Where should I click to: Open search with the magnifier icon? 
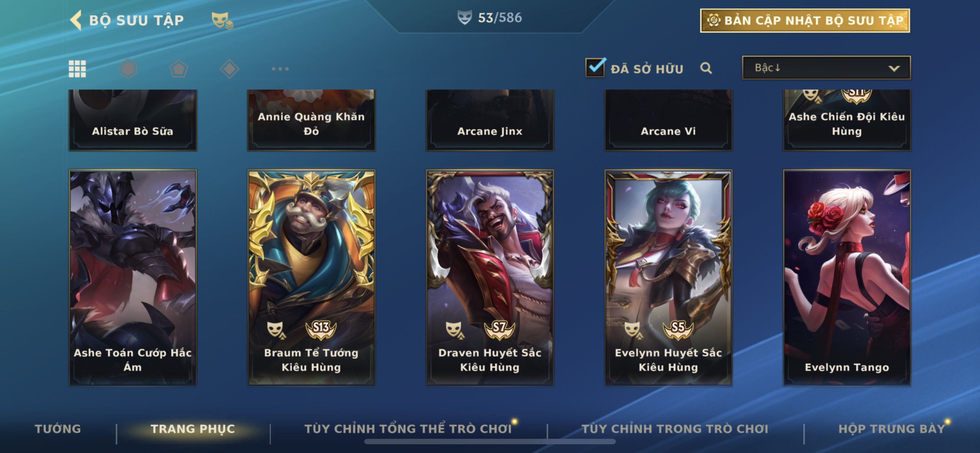click(x=706, y=68)
